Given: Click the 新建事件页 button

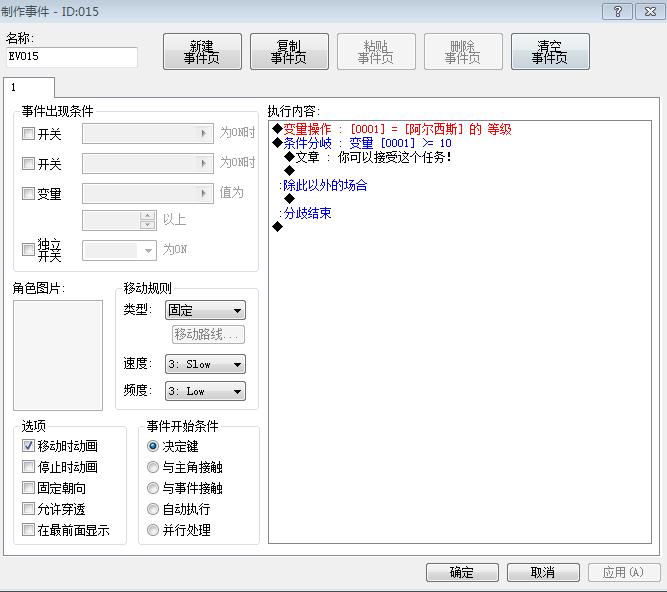Looking at the screenshot, I should tap(202, 51).
